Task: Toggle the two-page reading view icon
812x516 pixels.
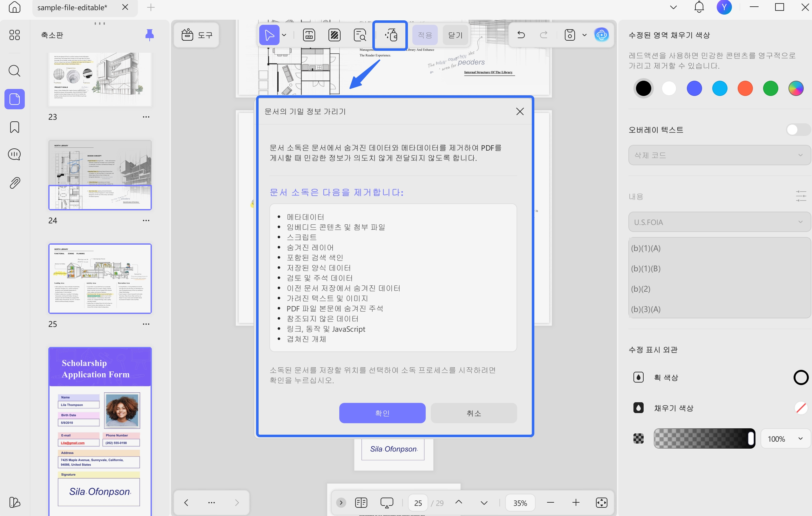Action: click(x=361, y=503)
